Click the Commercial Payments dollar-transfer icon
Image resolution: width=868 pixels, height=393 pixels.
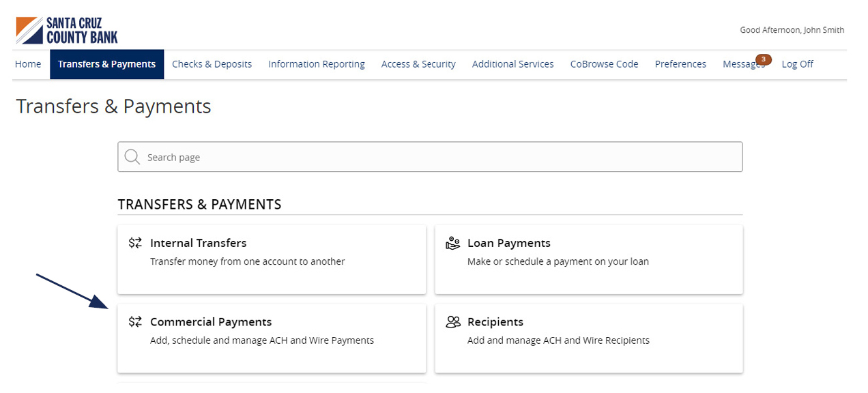point(134,321)
